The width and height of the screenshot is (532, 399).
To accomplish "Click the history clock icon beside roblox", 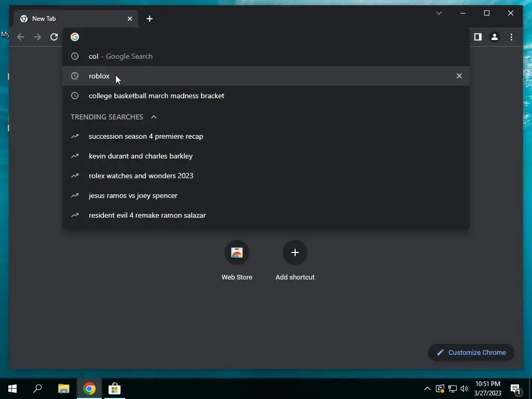I will pos(75,76).
